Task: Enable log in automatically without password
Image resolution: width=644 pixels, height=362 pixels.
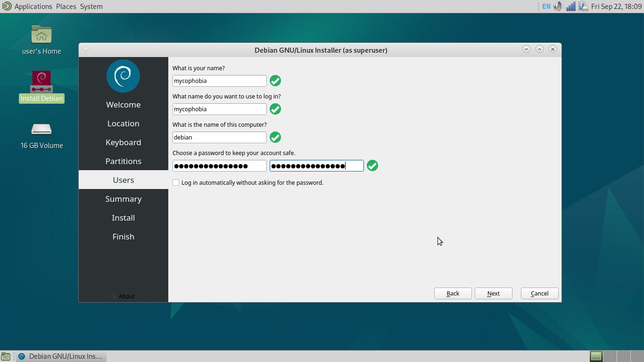Action: pos(176,182)
